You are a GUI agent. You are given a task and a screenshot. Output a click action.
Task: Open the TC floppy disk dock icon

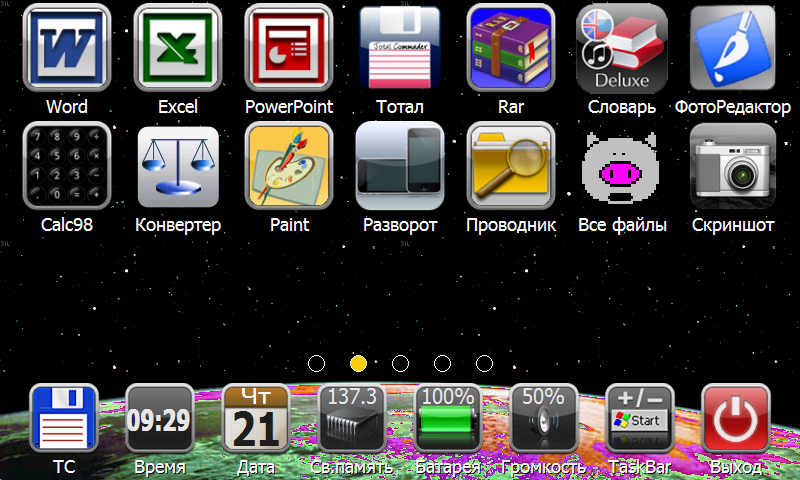(64, 418)
